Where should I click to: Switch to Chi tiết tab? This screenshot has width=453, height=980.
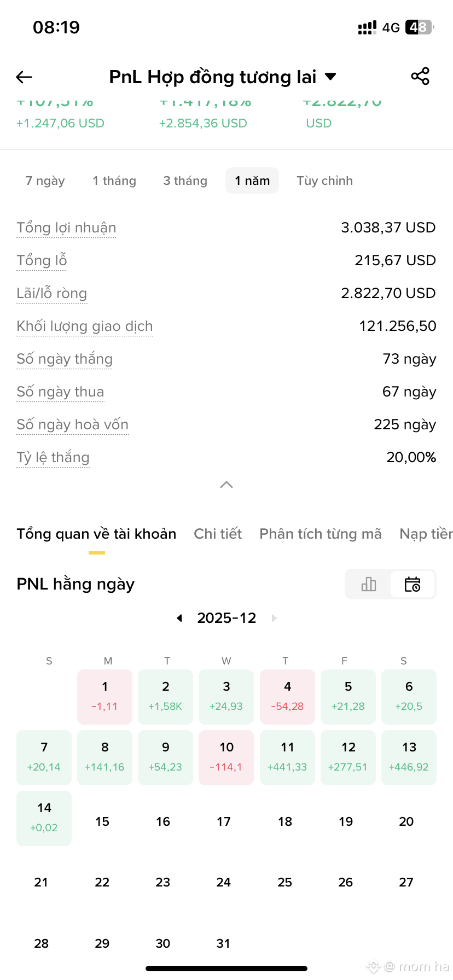coord(218,534)
